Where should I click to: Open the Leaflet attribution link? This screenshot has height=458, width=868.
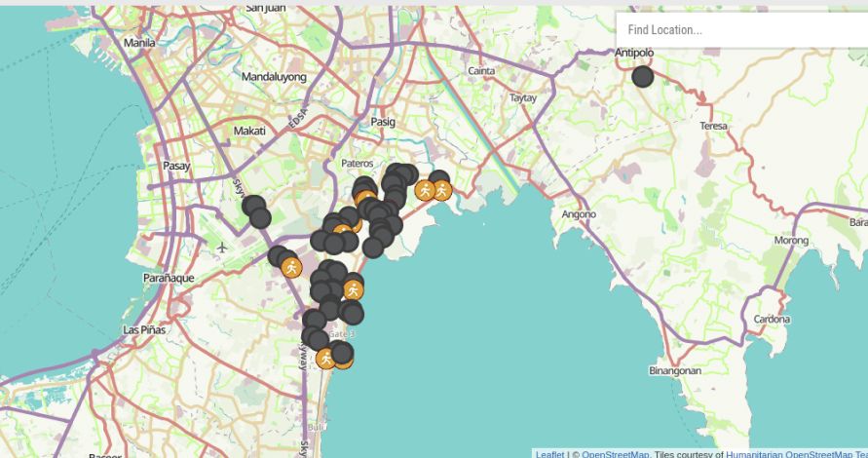coord(549,453)
